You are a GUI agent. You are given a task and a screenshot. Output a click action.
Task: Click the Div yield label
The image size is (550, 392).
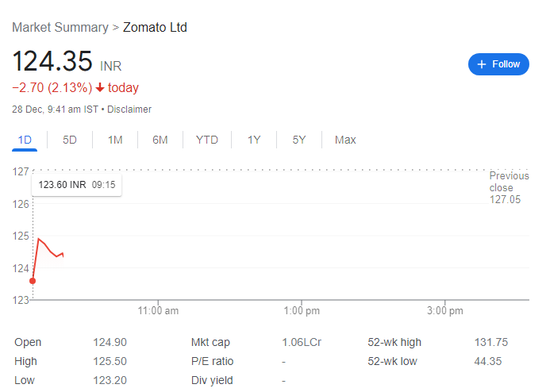point(212,380)
